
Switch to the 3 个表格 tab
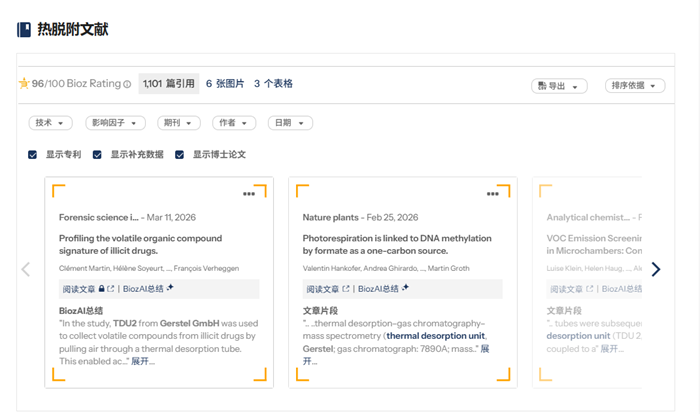pos(273,84)
